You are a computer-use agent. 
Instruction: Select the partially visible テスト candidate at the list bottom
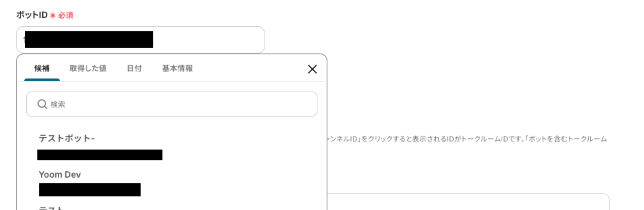(51, 208)
